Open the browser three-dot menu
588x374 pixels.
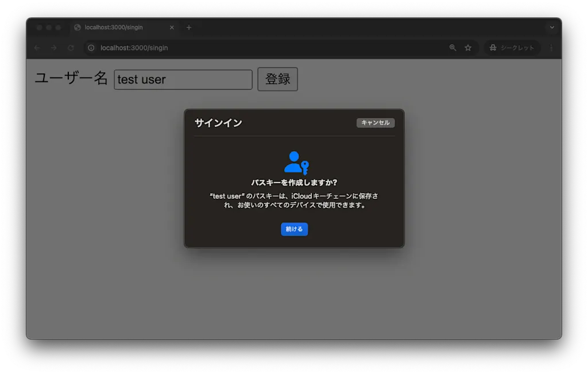coord(551,48)
